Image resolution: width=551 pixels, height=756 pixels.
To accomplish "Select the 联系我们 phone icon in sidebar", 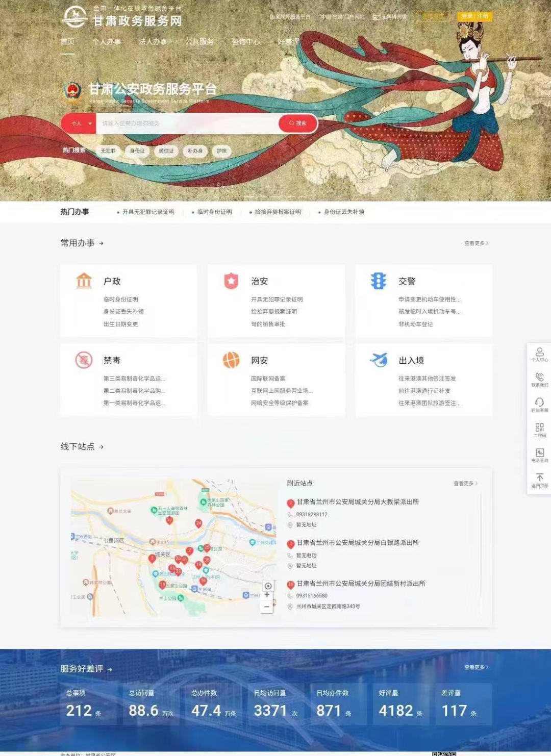I will point(539,380).
